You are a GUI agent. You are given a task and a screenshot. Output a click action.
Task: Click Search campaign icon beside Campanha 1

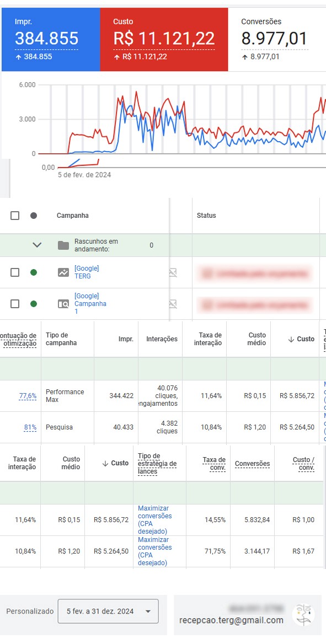63,304
